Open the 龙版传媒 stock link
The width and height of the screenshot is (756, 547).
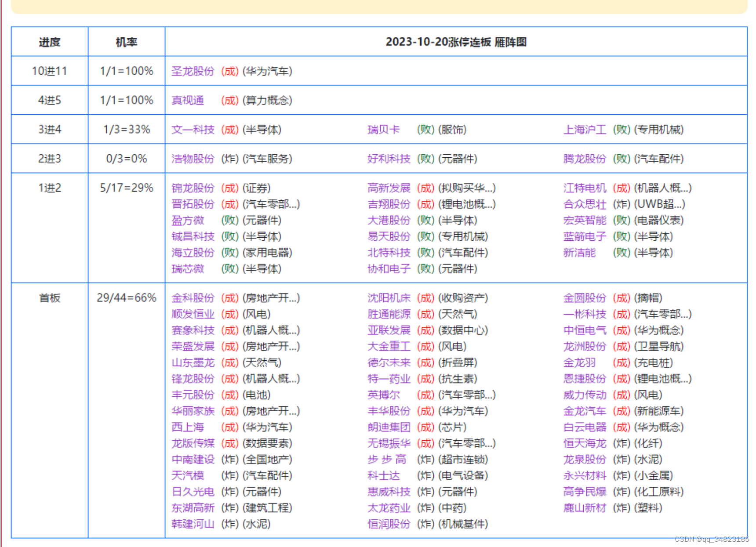pos(193,444)
